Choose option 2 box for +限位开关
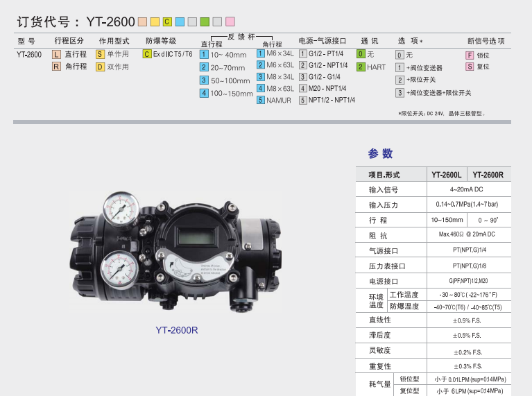Viewport: 532px width, 396px height. [x=400, y=80]
